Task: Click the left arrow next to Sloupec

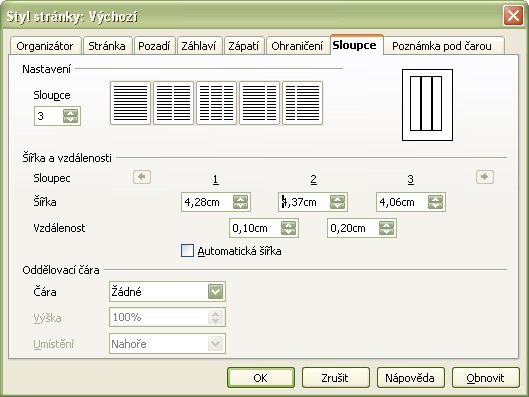Action: click(x=142, y=177)
